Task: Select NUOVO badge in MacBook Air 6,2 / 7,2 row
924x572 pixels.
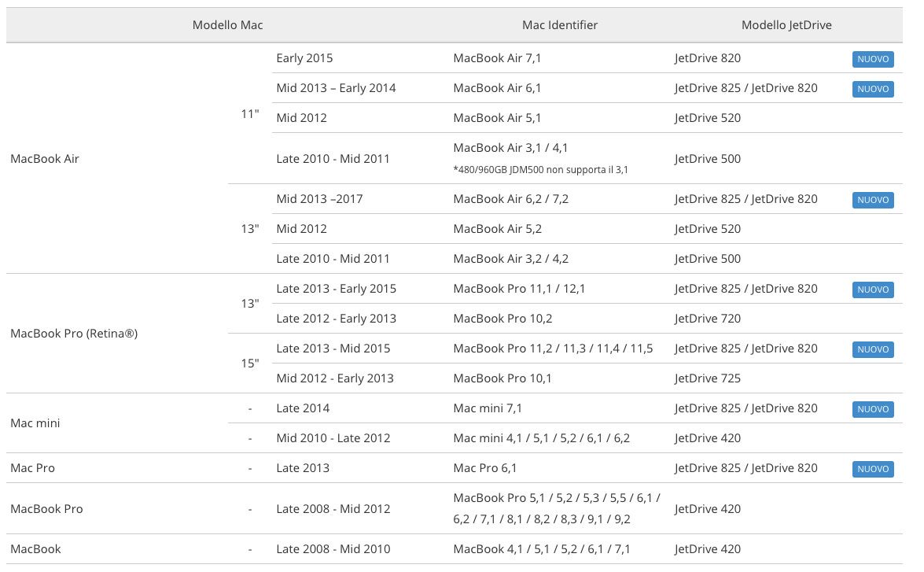Action: 872,200
